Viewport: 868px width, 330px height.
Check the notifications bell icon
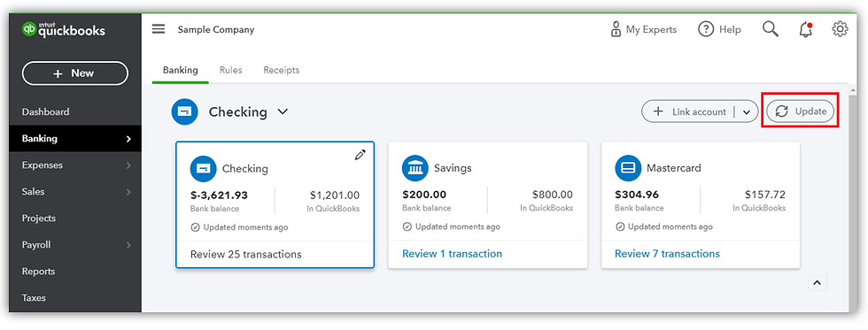click(x=806, y=30)
